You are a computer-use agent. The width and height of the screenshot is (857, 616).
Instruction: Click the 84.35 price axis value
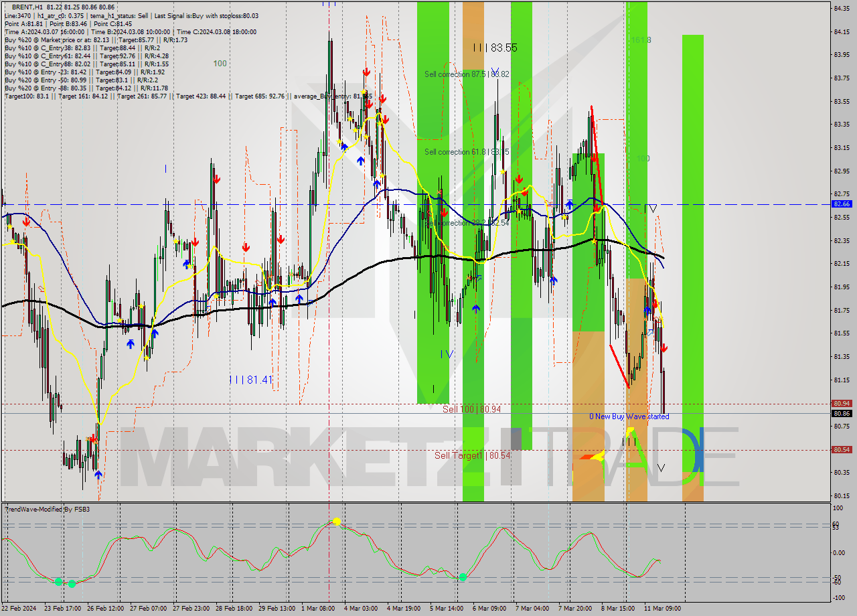point(842,8)
